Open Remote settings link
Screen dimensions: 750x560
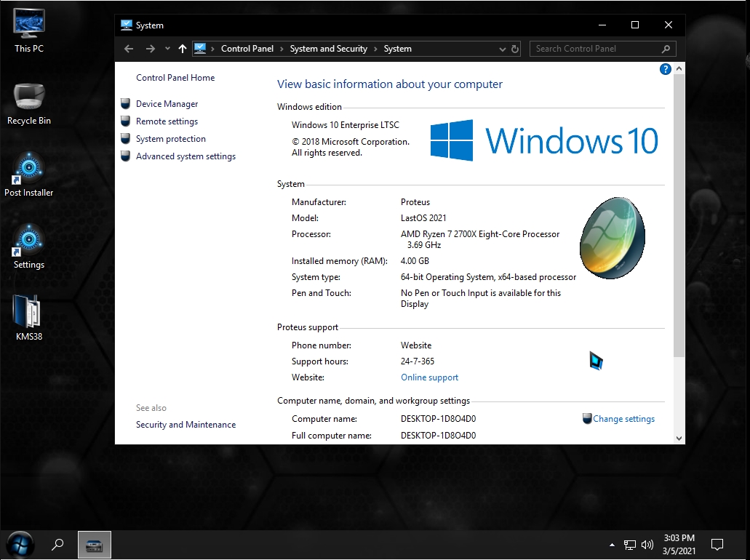tap(167, 121)
